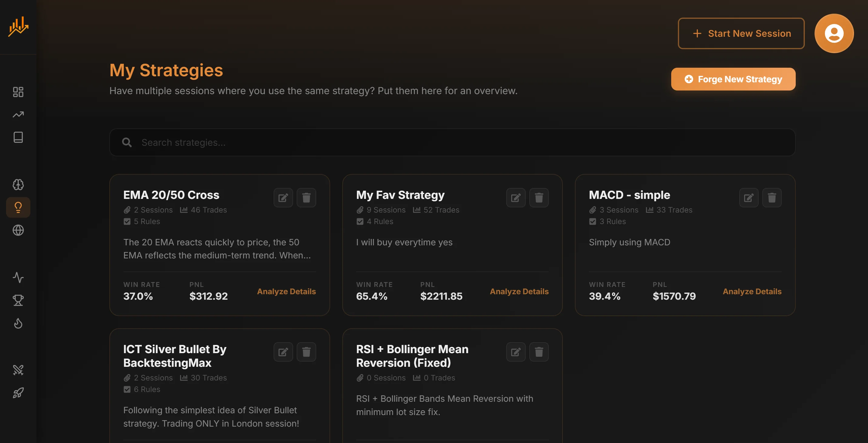Open the trophy sidebar icon
Viewport: 868px width, 443px height.
(18, 300)
